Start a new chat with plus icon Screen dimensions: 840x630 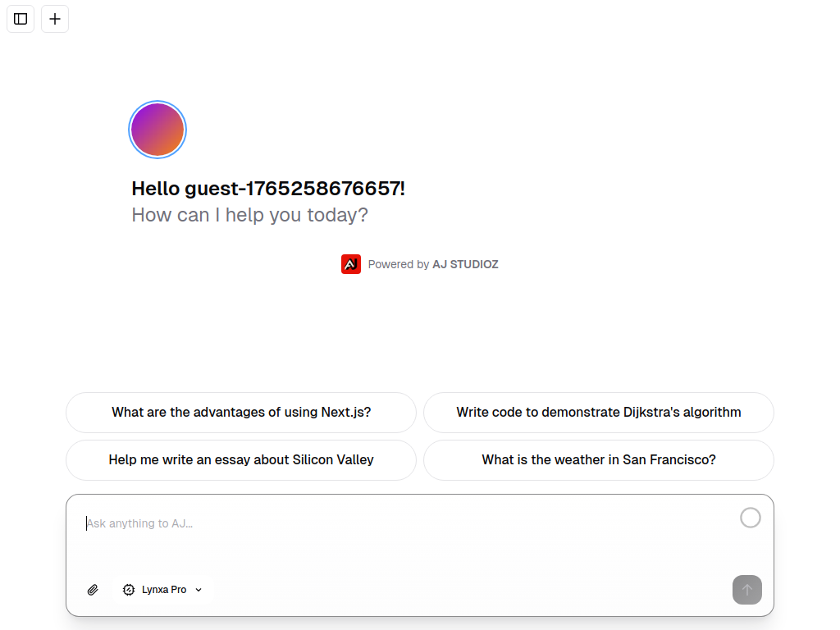55,19
